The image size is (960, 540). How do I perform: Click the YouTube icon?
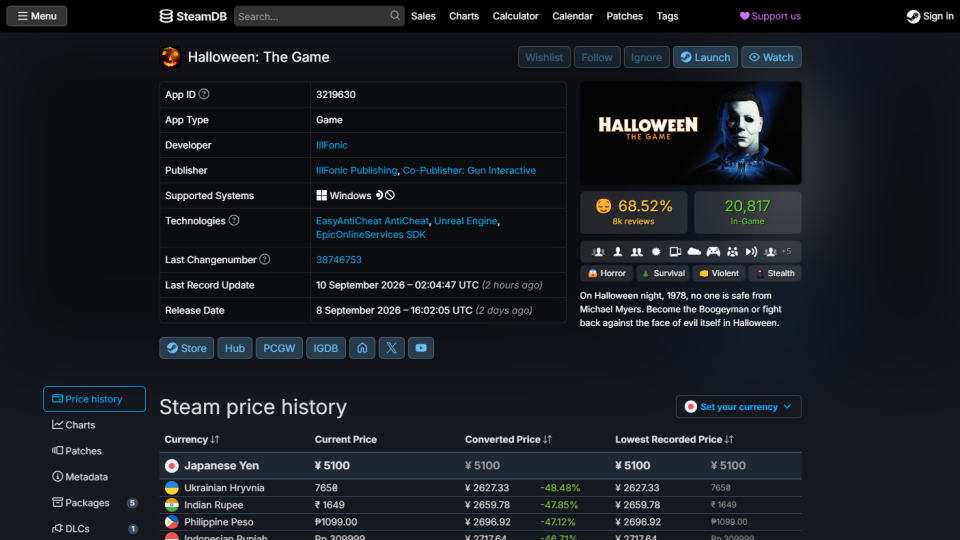[x=421, y=348]
